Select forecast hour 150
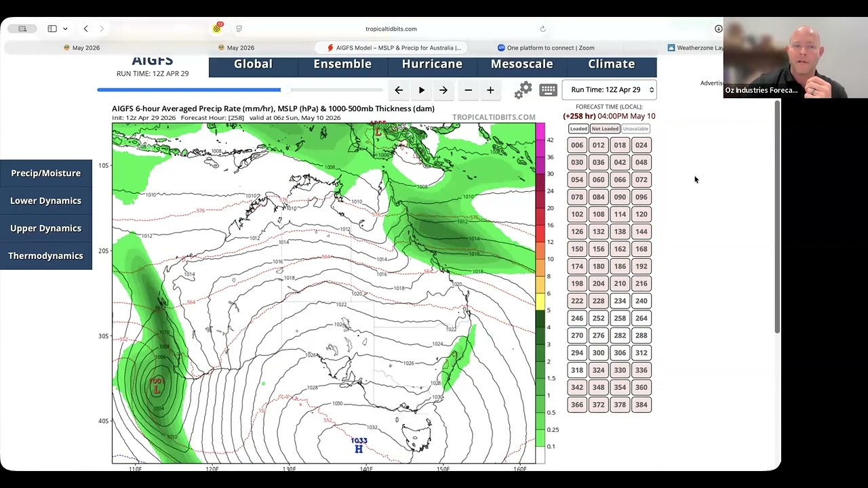 (577, 249)
